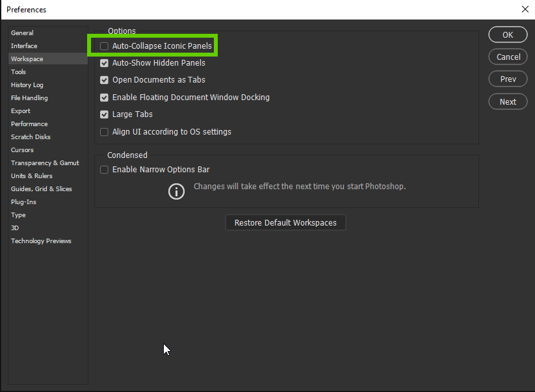Viewport: 535px width, 392px height.
Task: Click the info icon in Condensed section
Action: [x=176, y=191]
